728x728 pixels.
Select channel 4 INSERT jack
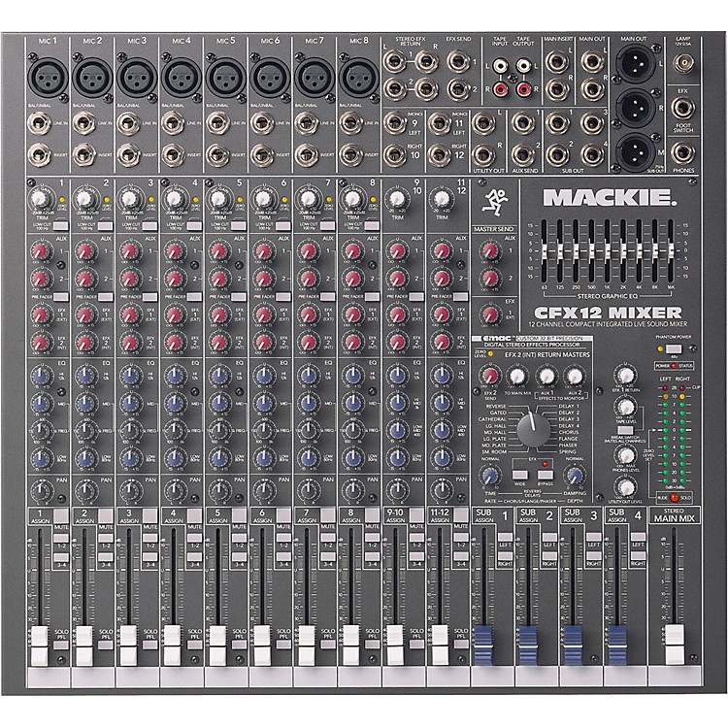pyautogui.click(x=173, y=155)
